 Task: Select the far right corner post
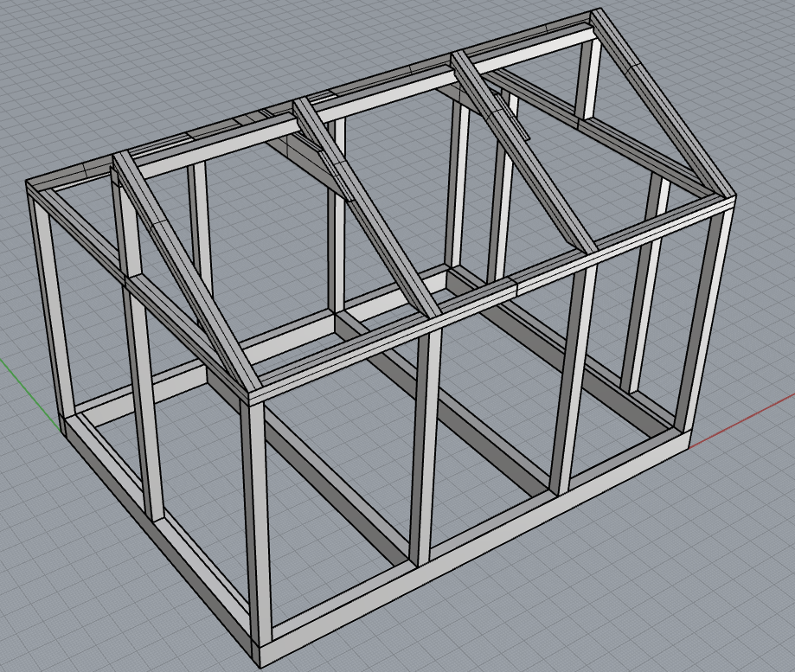(x=705, y=321)
